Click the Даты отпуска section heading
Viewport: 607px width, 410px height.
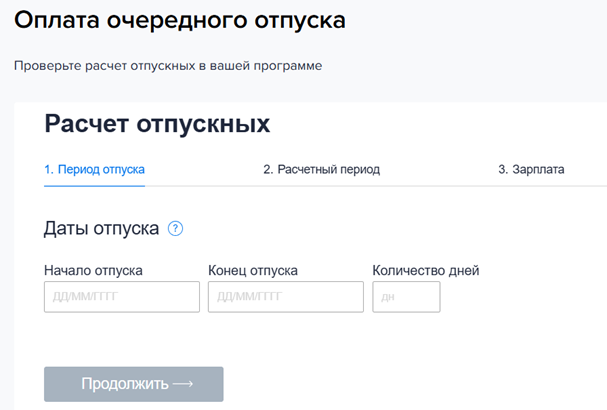tap(101, 228)
